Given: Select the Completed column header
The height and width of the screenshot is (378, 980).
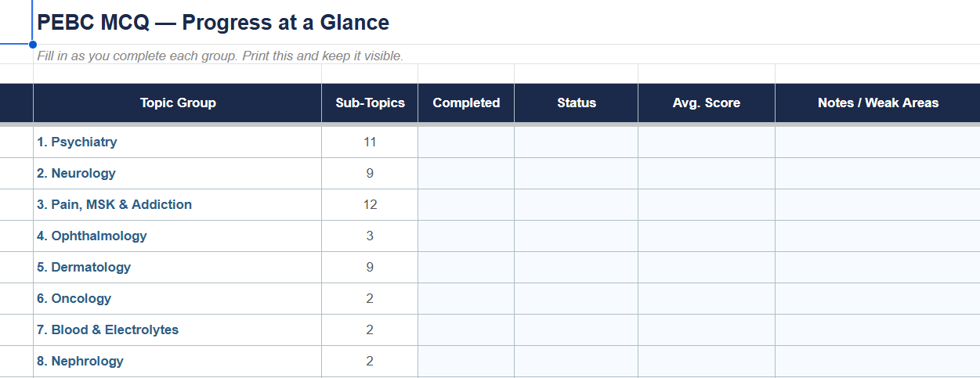Looking at the screenshot, I should pyautogui.click(x=466, y=103).
